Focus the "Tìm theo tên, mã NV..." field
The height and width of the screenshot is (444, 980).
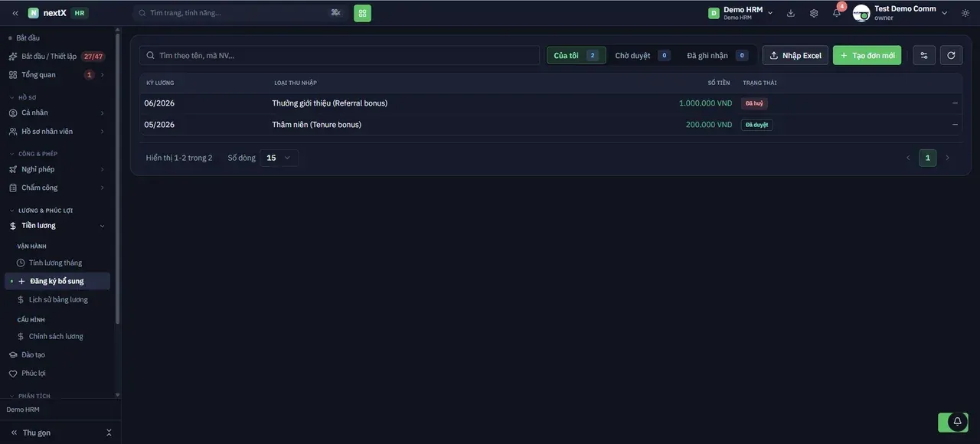coord(339,55)
